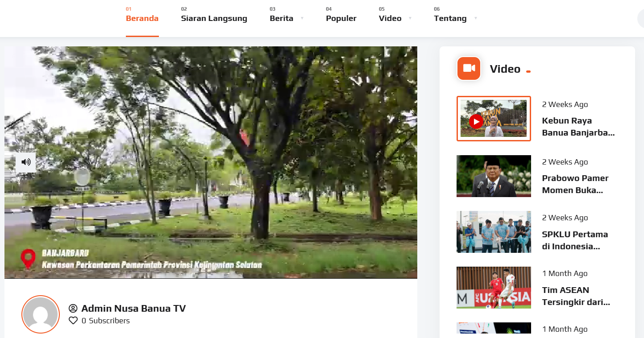Click the Video sidebar heading

505,69
